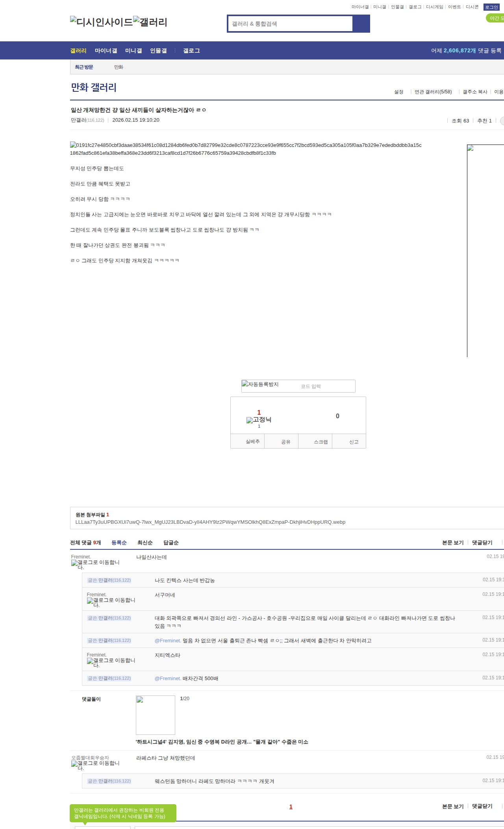This screenshot has width=504, height=829.
Task: Toggle 야간 모드 night mode button
Action: coord(495,18)
